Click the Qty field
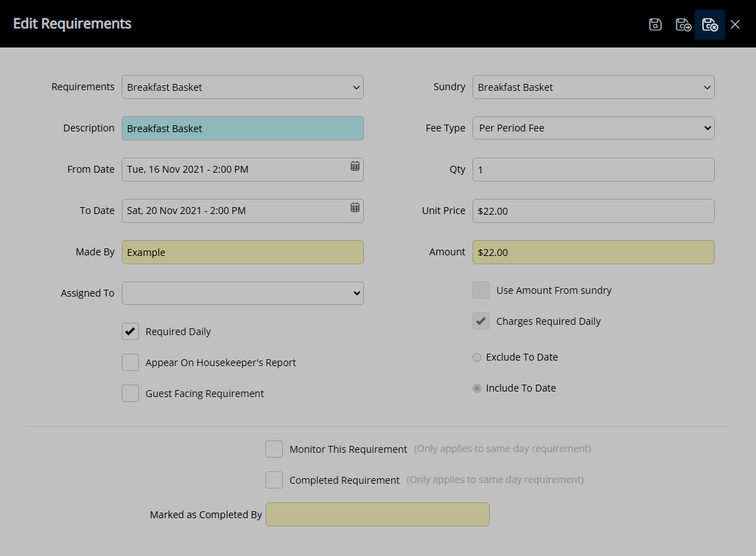This screenshot has height=556, width=756. click(x=593, y=170)
